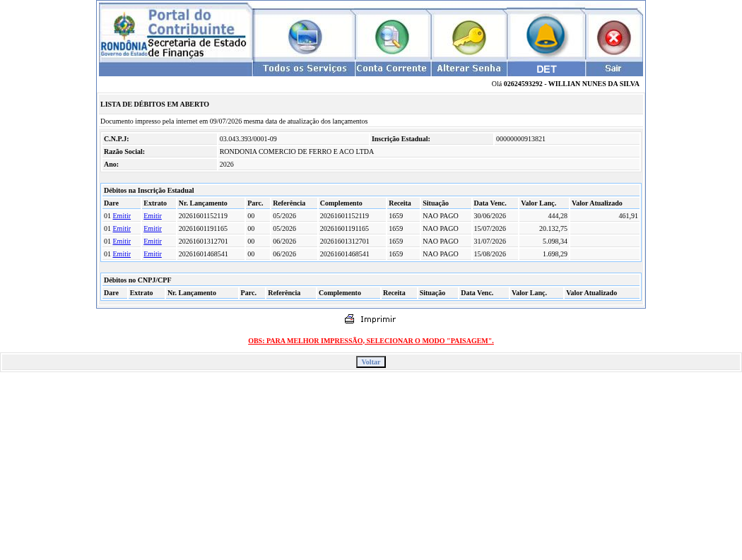Screen dimensions: 742x560
Task: Select the Todos os Serviços menu label
Action: pyautogui.click(x=305, y=68)
